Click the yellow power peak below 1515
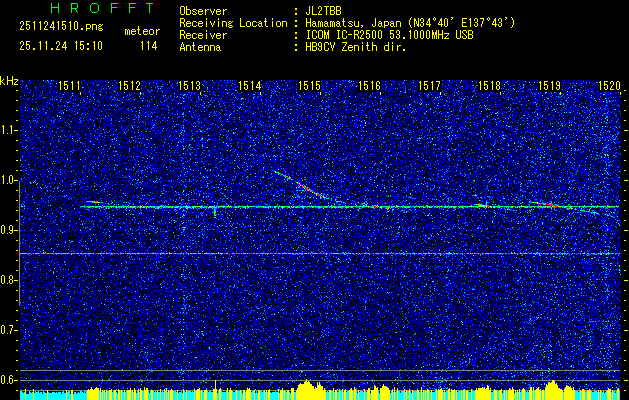 (x=306, y=385)
